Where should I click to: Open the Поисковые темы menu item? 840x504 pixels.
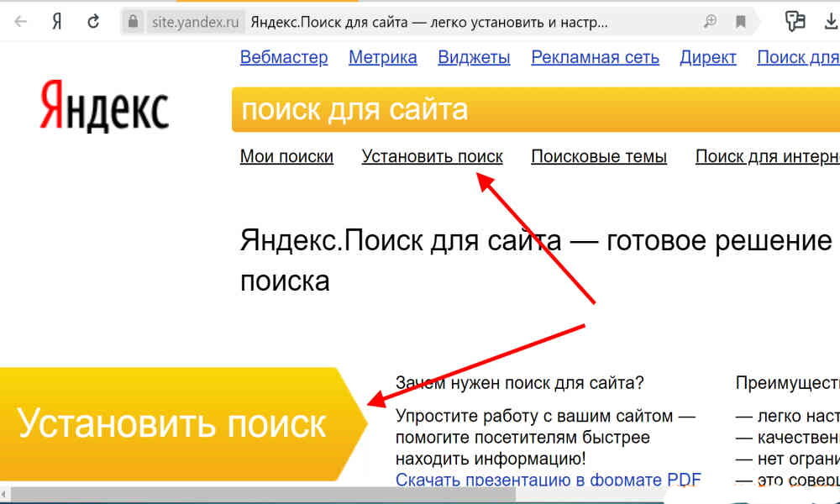coord(599,156)
